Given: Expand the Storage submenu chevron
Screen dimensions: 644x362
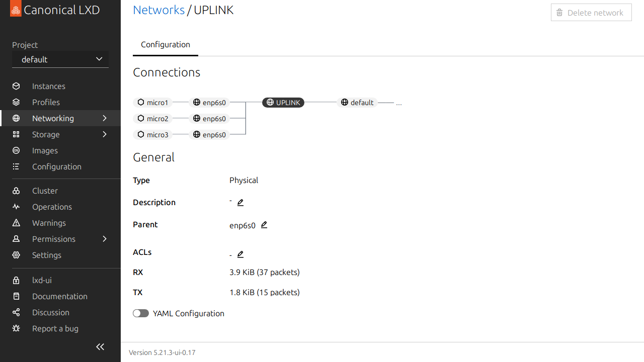Looking at the screenshot, I should click(x=105, y=134).
